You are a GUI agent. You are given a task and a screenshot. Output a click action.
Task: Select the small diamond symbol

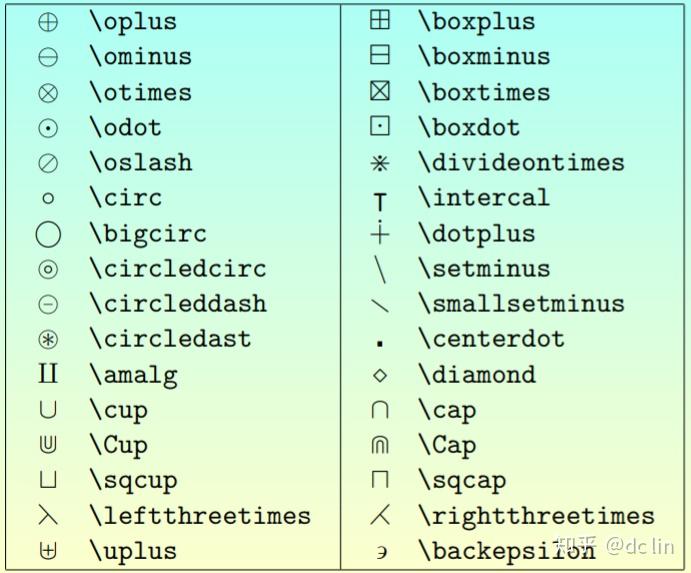coord(380,376)
